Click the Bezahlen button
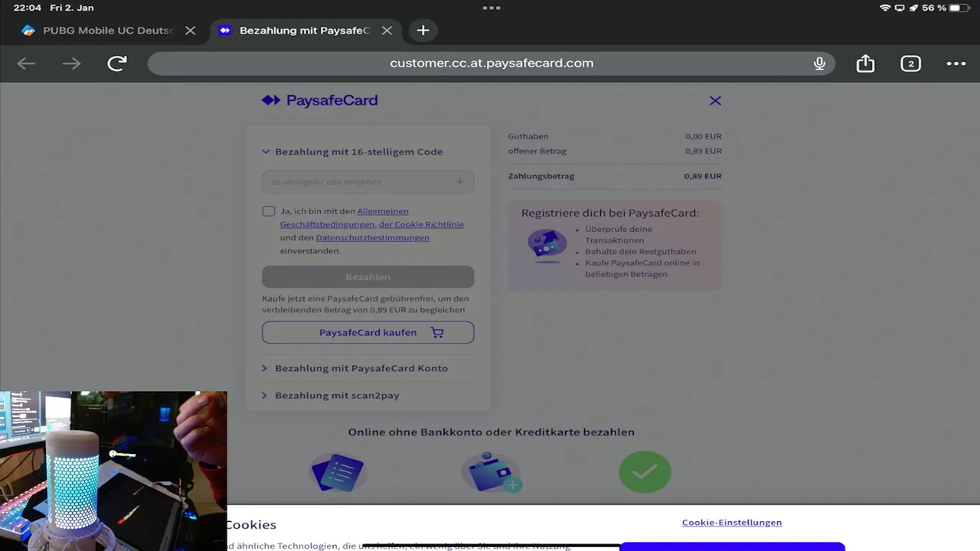The height and width of the screenshot is (551, 980). 367,277
